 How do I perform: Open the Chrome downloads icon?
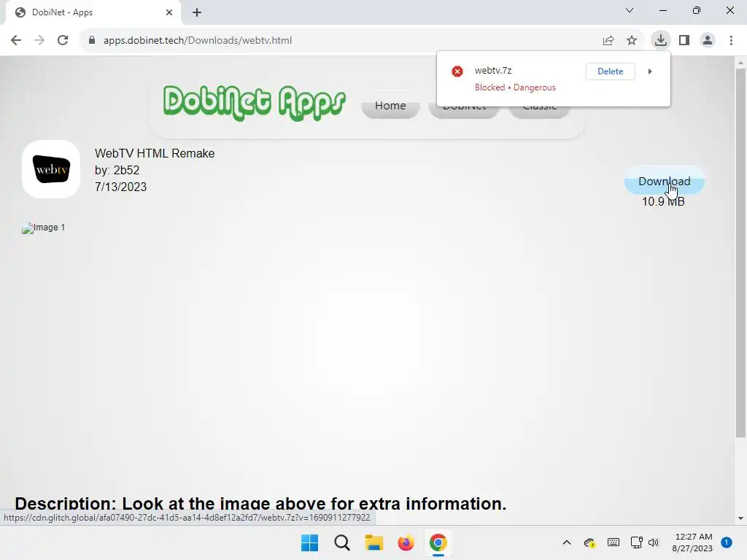661,40
